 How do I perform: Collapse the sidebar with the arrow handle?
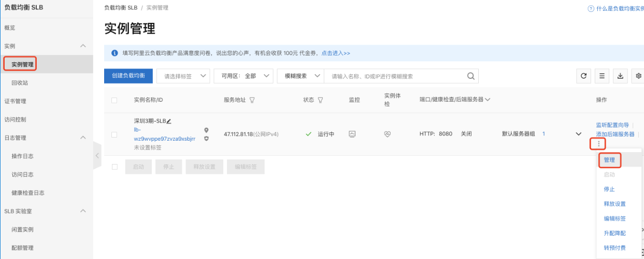click(97, 155)
